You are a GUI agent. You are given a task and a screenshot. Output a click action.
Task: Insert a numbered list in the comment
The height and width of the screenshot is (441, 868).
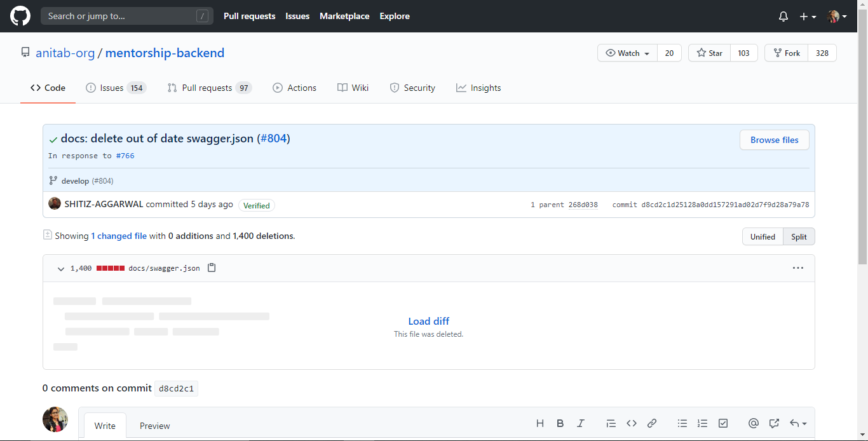702,423
